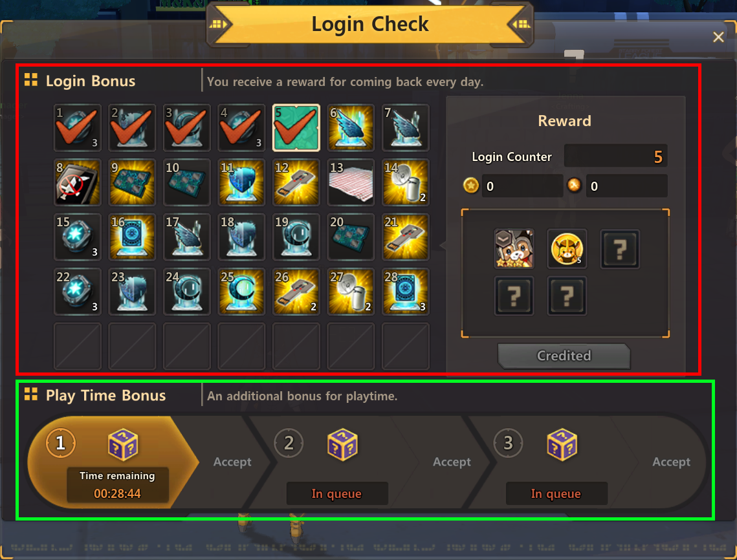Image resolution: width=737 pixels, height=560 pixels.
Task: Choose the day 11 blue shield reward
Action: tap(241, 182)
